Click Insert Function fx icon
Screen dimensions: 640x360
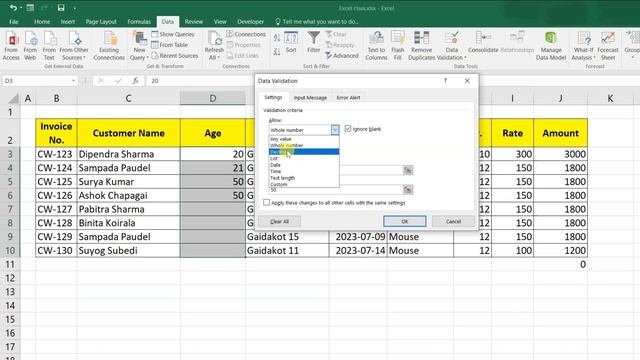[x=135, y=81]
